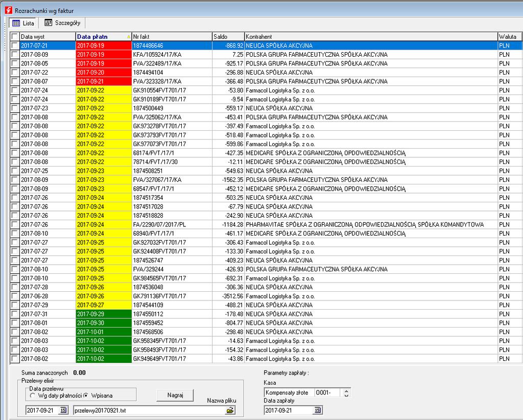Decrease Kasa number with the down arrow
Screen dimensions: 523x420
(x=346, y=395)
